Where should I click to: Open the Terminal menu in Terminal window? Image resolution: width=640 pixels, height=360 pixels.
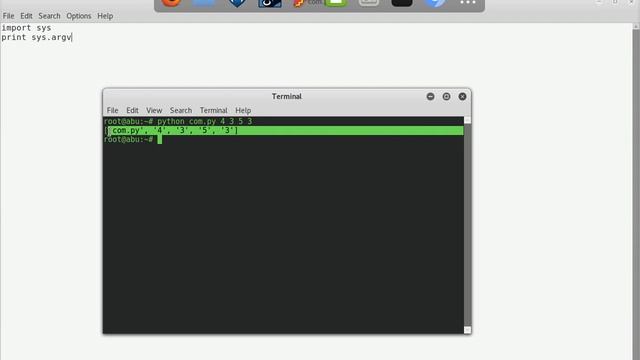(x=213, y=110)
